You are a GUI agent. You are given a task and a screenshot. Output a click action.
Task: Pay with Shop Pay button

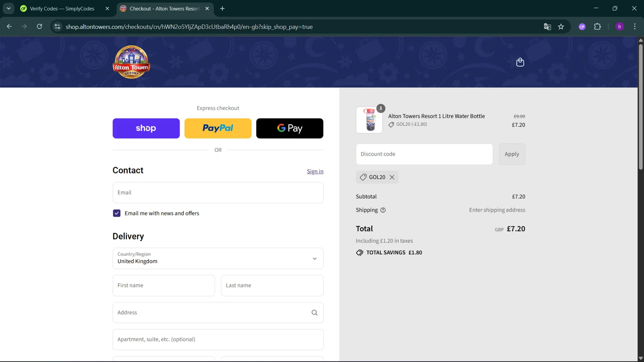146,128
